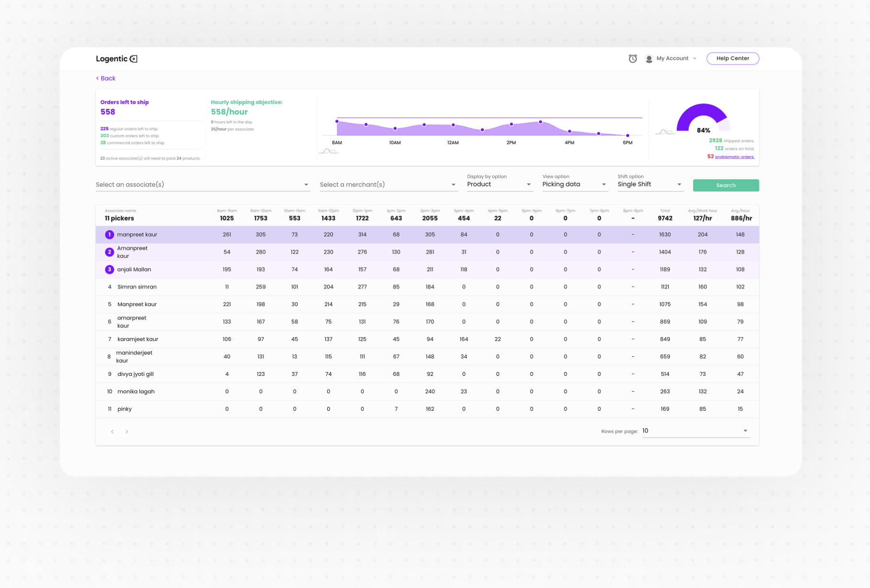
Task: Click the 2PM data point on chart
Action: [x=511, y=124]
